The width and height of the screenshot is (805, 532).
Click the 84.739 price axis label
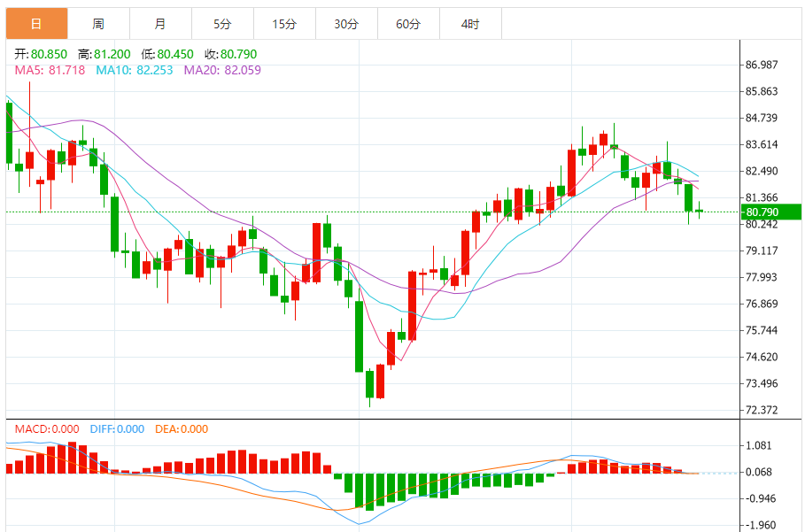(x=762, y=118)
